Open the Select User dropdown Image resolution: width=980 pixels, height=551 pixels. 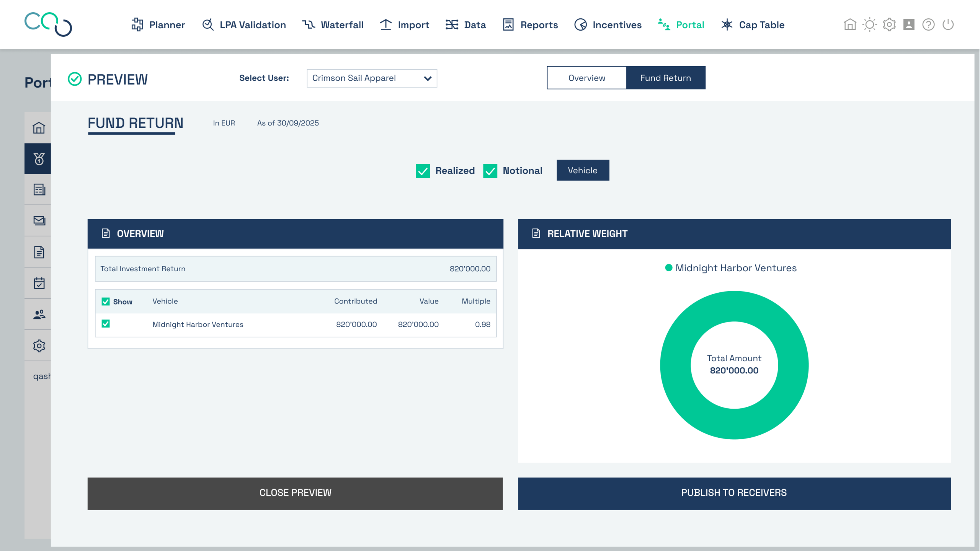(372, 78)
